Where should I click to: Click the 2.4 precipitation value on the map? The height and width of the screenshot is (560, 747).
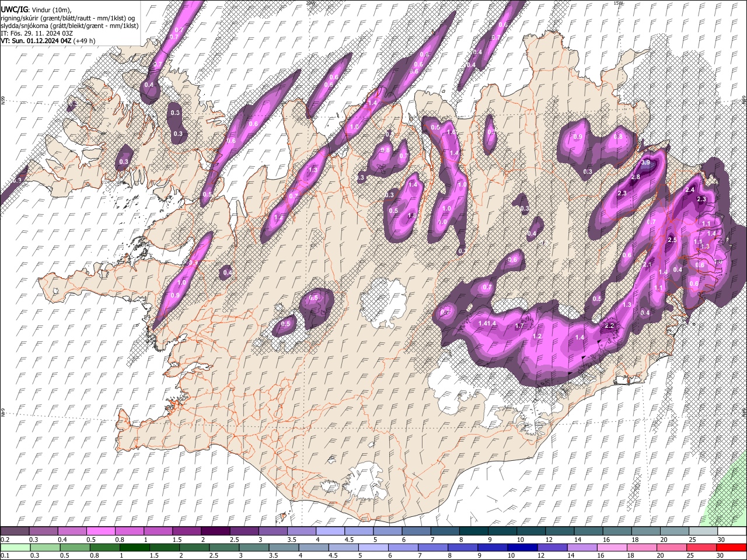[690, 190]
